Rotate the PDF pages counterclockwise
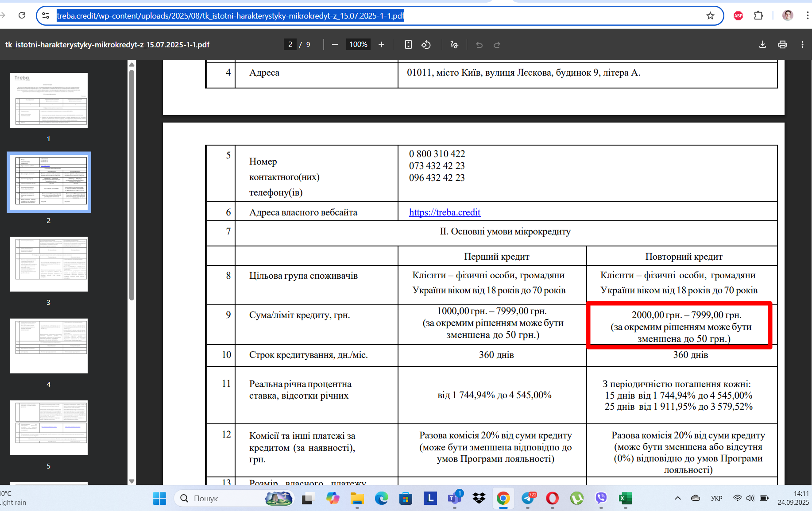 click(426, 44)
